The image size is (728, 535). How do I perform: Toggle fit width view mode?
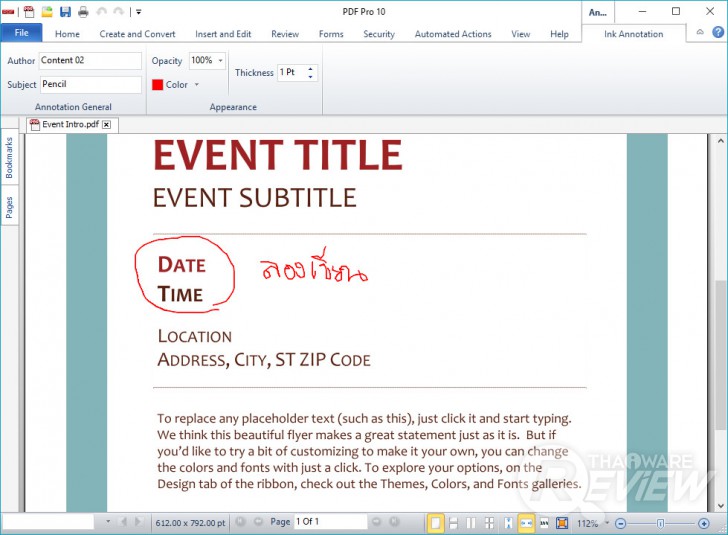(526, 523)
